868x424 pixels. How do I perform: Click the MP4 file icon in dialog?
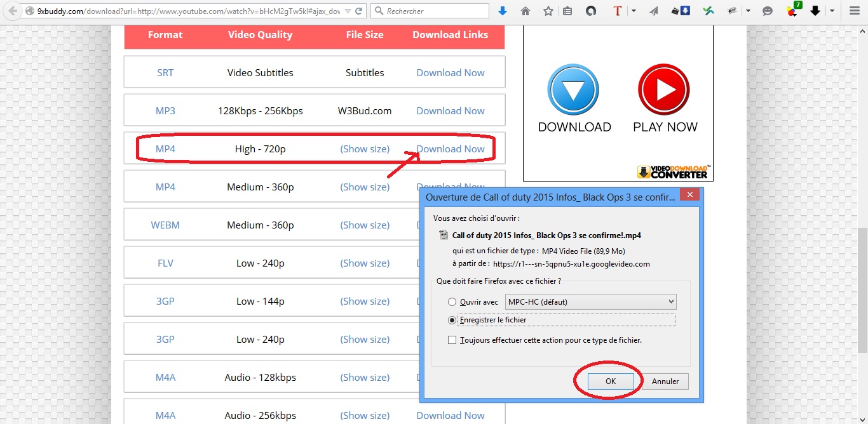click(444, 235)
